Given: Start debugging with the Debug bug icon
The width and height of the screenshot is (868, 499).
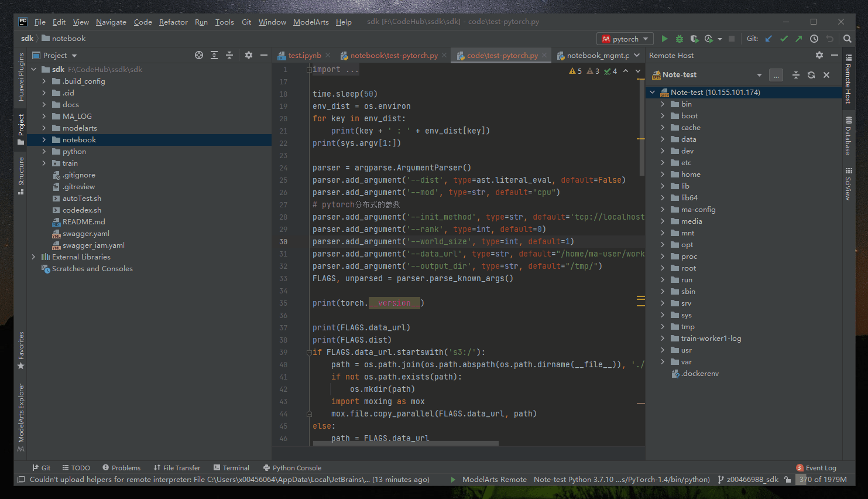Looking at the screenshot, I should [x=680, y=39].
